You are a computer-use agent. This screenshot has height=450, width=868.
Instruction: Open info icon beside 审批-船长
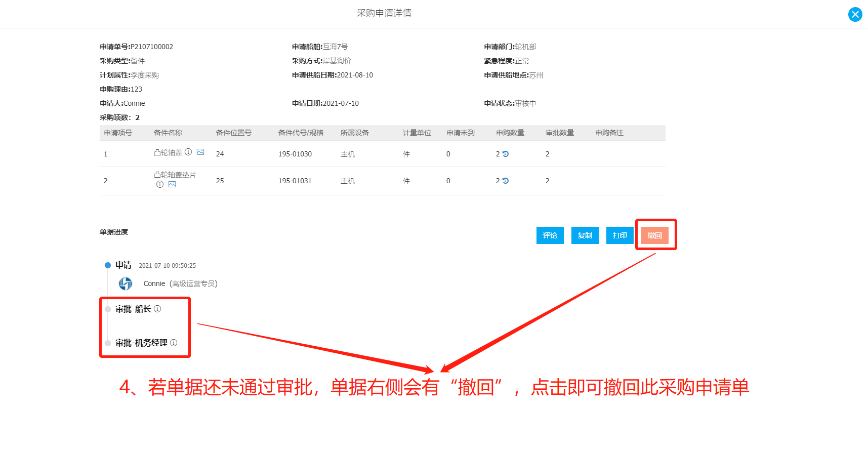click(x=157, y=309)
